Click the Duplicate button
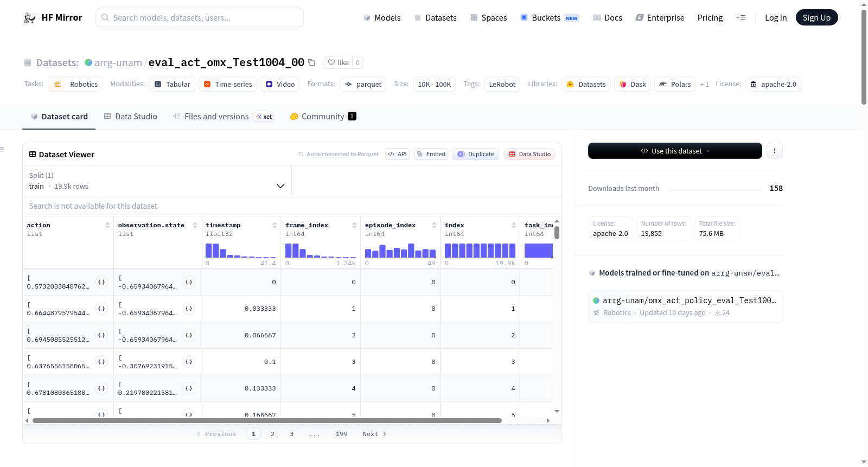This screenshot has width=868, height=467. tap(476, 154)
